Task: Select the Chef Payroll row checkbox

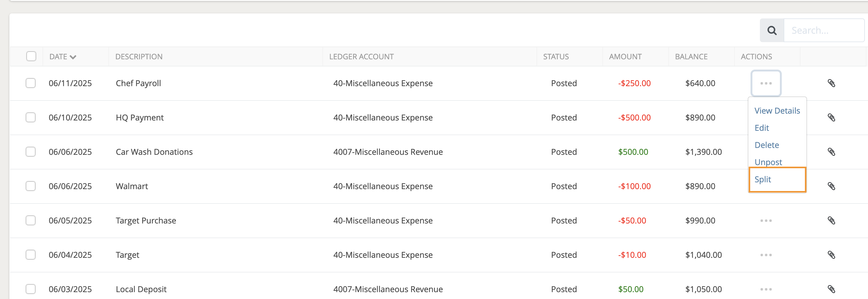Action: [31, 83]
